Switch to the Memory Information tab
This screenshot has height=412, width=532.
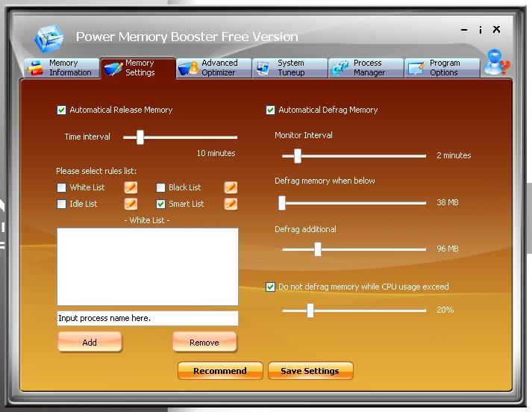point(62,68)
